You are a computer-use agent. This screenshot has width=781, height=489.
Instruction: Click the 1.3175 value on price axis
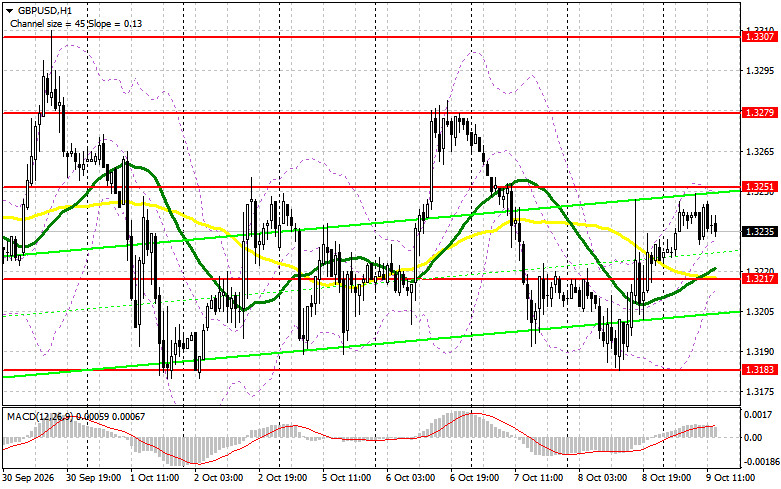760,392
